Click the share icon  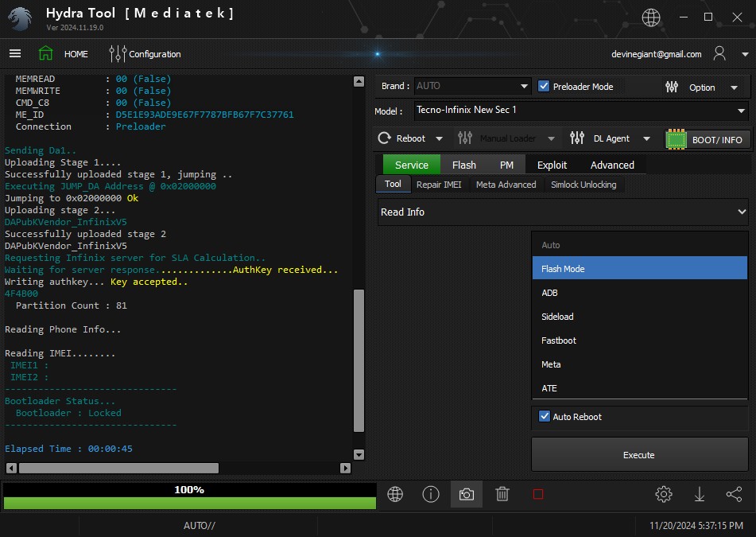pyautogui.click(x=735, y=494)
